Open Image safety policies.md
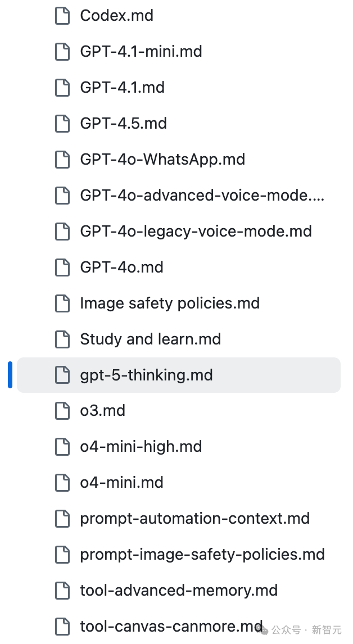This screenshot has width=353, height=644. pyautogui.click(x=170, y=303)
